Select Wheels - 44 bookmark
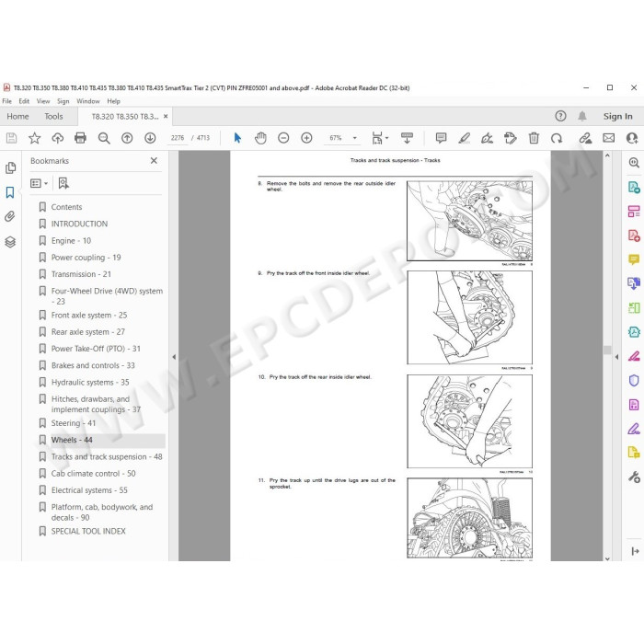 point(72,440)
